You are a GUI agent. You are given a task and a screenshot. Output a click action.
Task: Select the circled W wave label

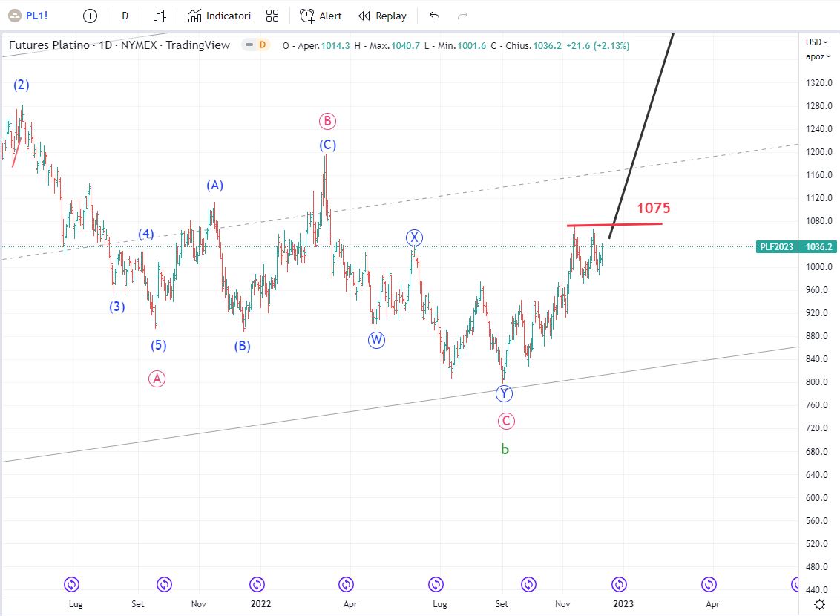(x=377, y=340)
